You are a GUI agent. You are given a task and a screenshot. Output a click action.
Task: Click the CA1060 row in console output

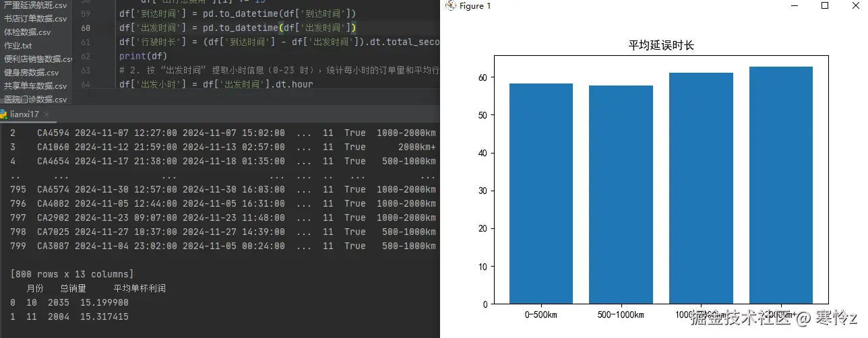223,147
